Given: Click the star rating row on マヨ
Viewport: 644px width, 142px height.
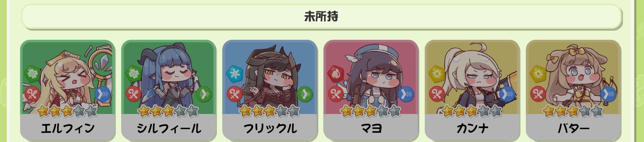Looking at the screenshot, I should coord(371,111).
